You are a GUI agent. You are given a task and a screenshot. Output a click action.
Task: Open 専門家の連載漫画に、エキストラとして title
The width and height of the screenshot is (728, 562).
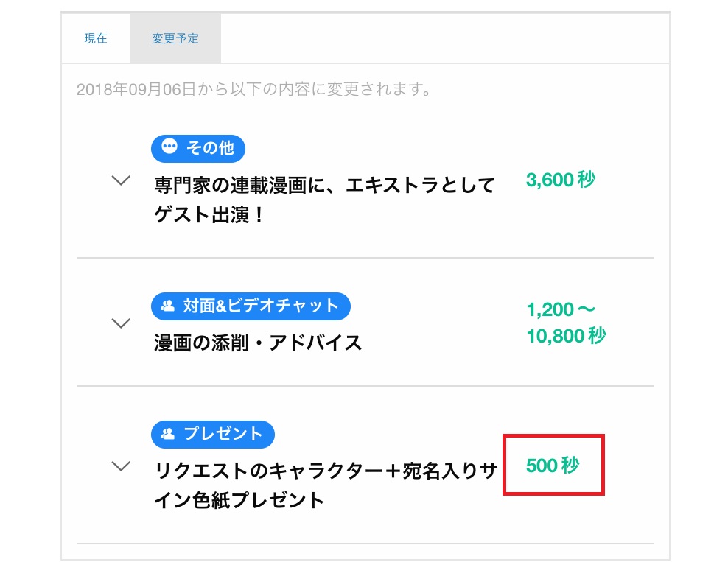tap(325, 185)
